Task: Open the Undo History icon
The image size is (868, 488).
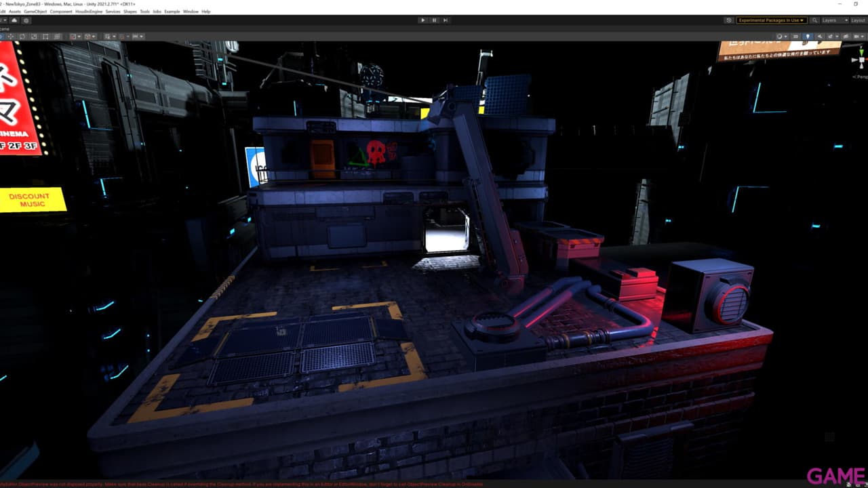Action: 729,20
